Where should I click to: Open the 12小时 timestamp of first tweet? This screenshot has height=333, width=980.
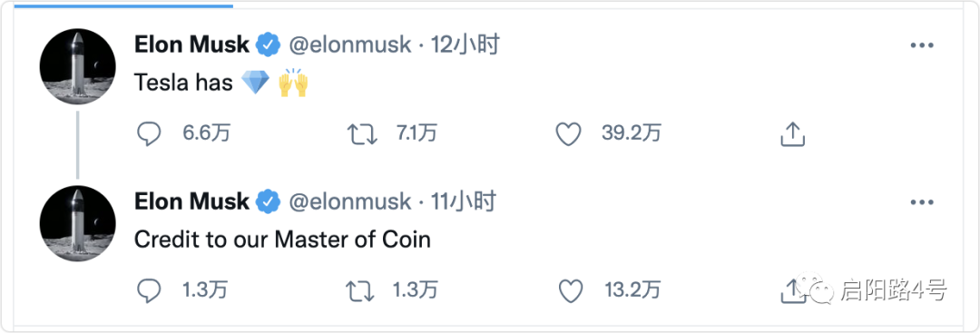465,45
